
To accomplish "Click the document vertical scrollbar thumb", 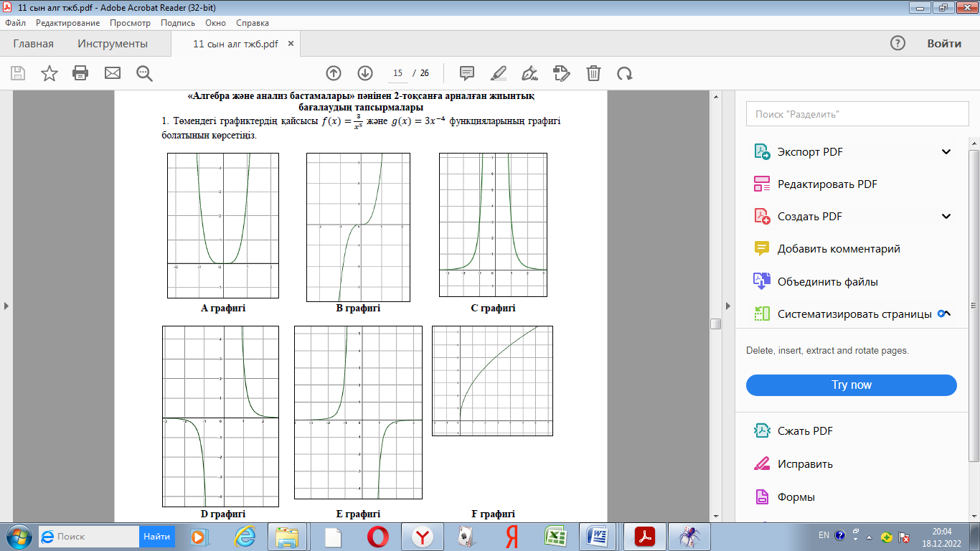I will coord(715,324).
